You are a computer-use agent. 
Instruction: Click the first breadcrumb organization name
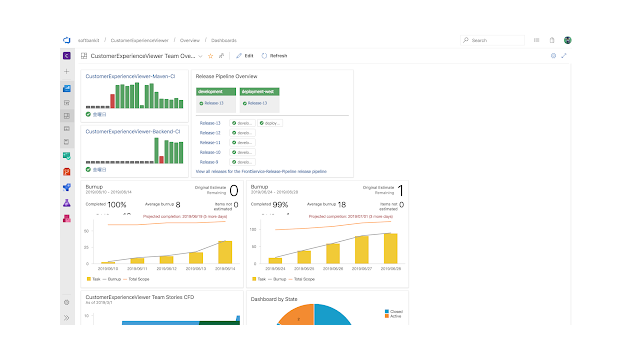click(x=88, y=41)
